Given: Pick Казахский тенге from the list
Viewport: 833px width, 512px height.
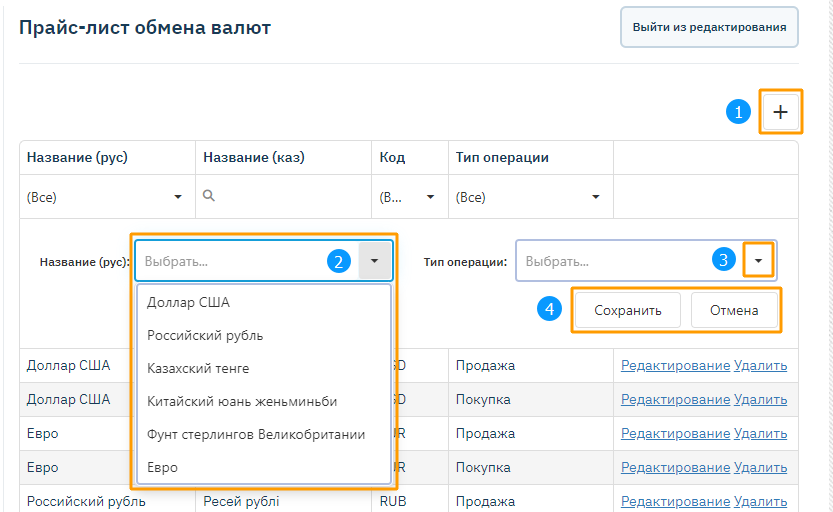Looking at the screenshot, I should point(264,369).
